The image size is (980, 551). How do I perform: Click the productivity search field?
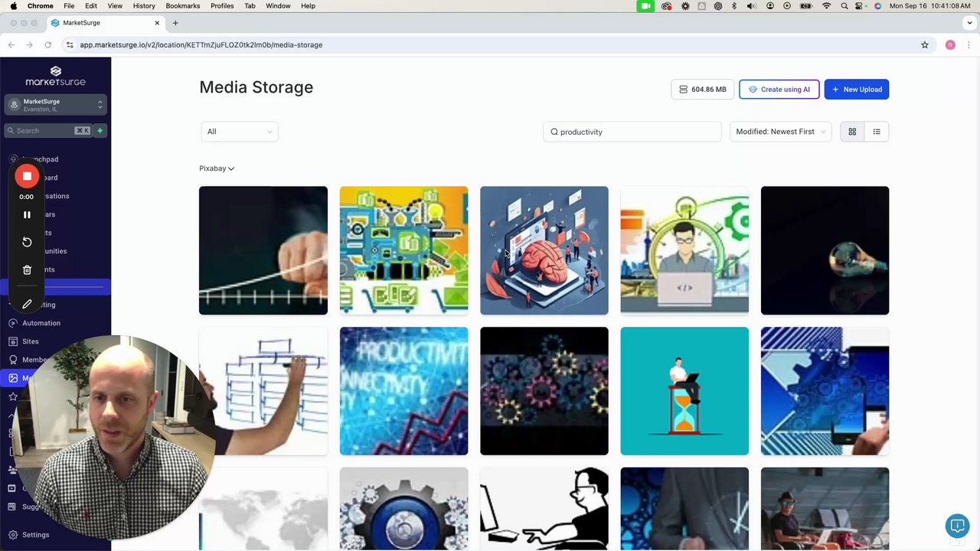pyautogui.click(x=632, y=132)
